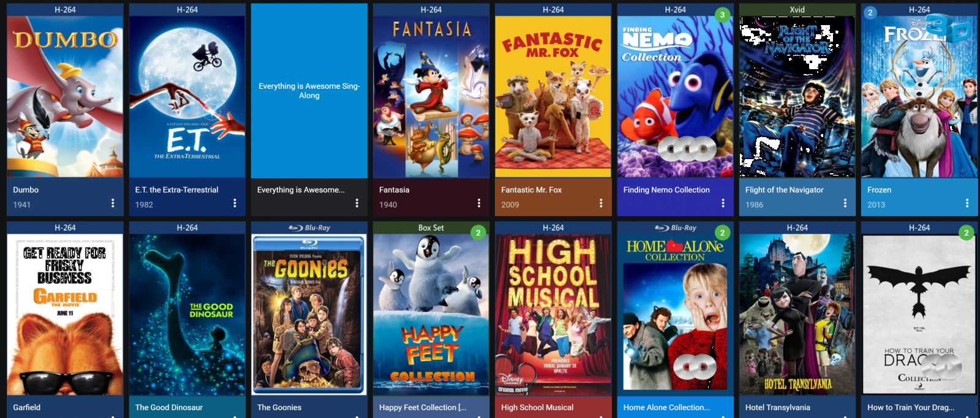The width and height of the screenshot is (980, 418).
Task: Click the green 3 badge on Finding Nemo
Action: point(723,15)
